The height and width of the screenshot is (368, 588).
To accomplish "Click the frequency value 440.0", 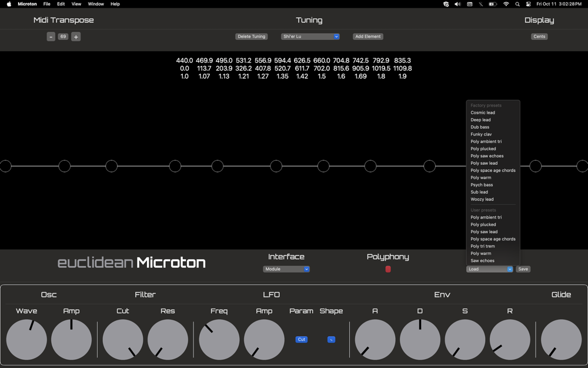I will click(x=185, y=61).
